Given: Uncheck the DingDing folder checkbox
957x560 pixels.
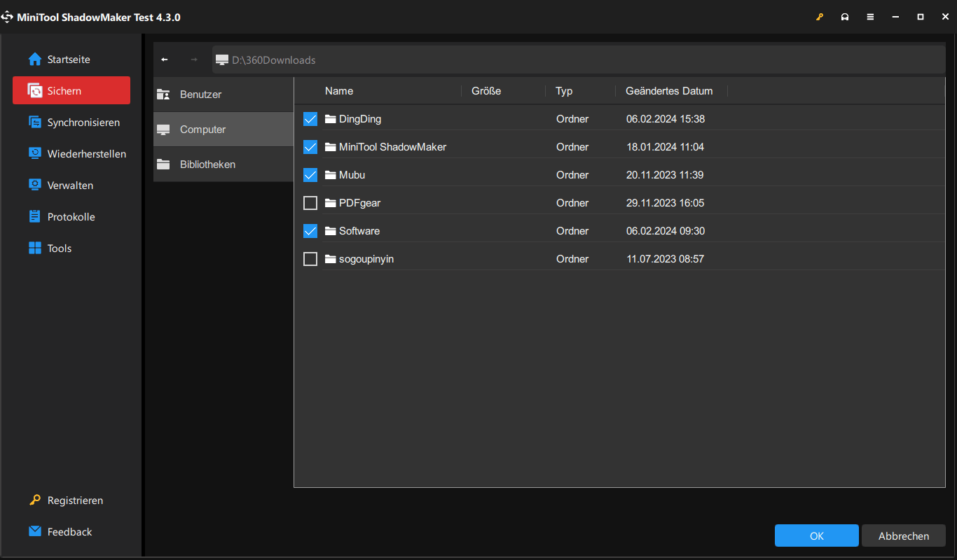Looking at the screenshot, I should [x=310, y=119].
